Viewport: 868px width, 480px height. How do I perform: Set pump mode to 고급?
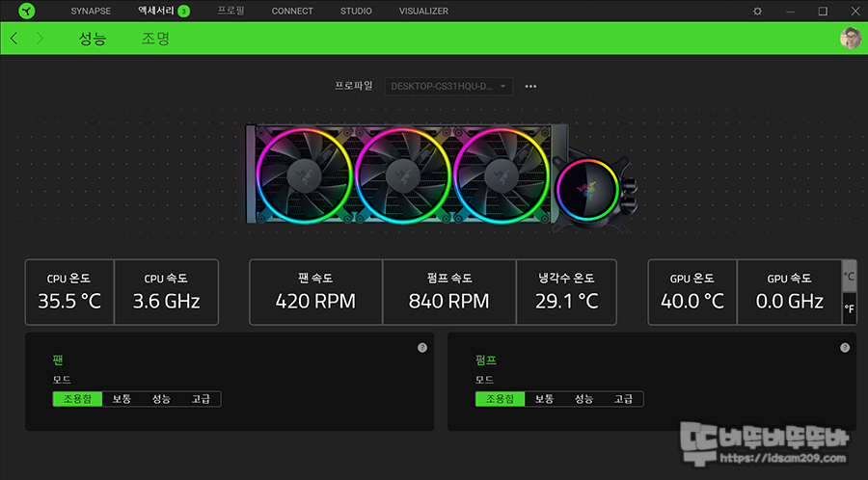(x=623, y=399)
